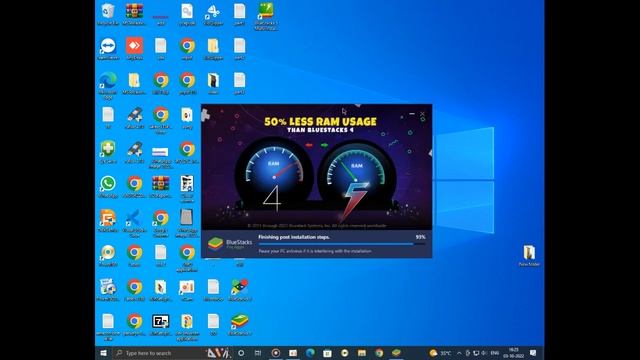
Task: Close the BlueStacks installer window
Action: click(x=422, y=114)
